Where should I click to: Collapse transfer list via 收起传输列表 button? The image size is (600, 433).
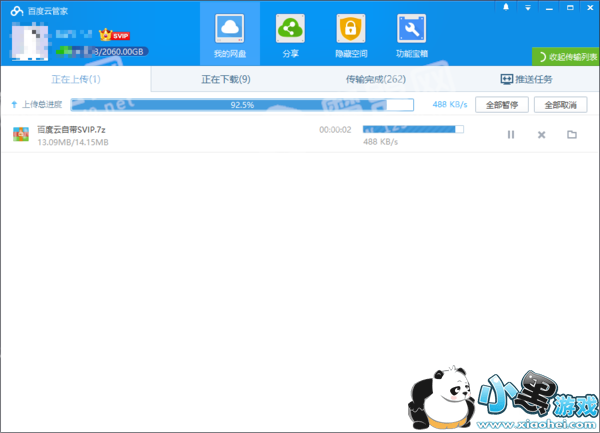tap(566, 57)
